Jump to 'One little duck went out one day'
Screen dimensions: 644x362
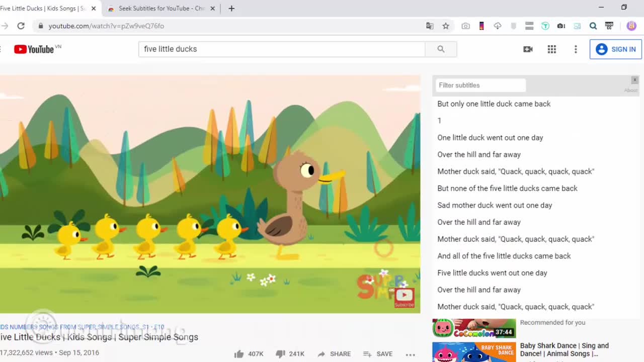[490, 137]
